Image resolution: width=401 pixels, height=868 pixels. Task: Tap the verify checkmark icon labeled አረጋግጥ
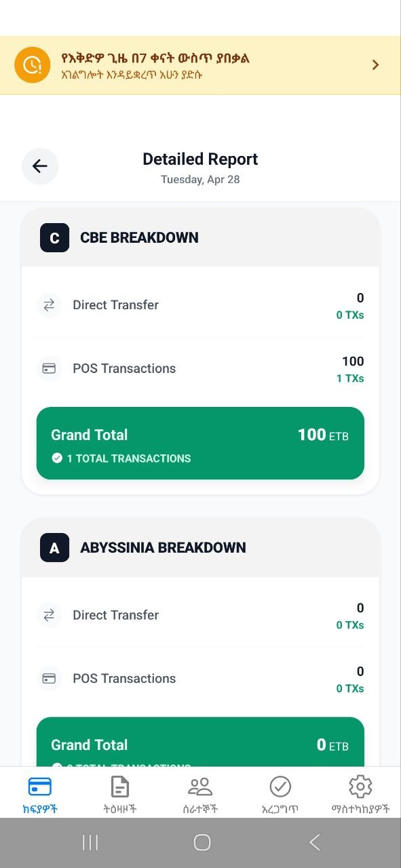280,785
